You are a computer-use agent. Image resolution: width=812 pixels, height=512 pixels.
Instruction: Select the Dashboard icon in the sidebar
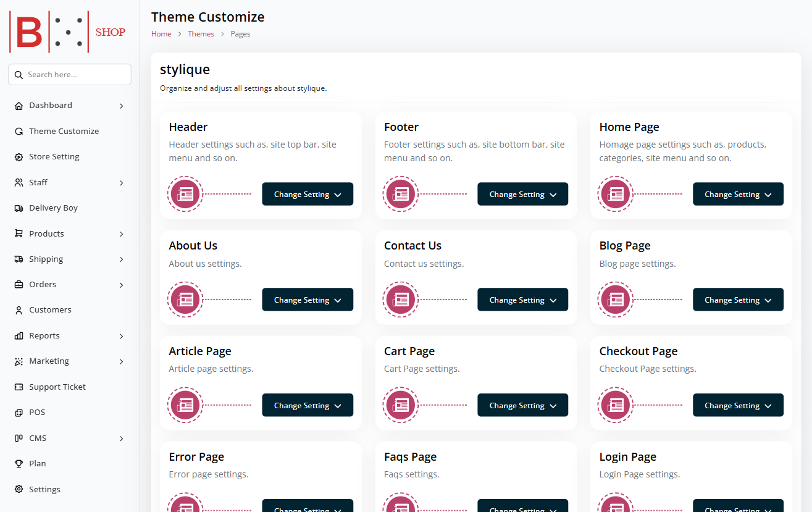(x=19, y=105)
